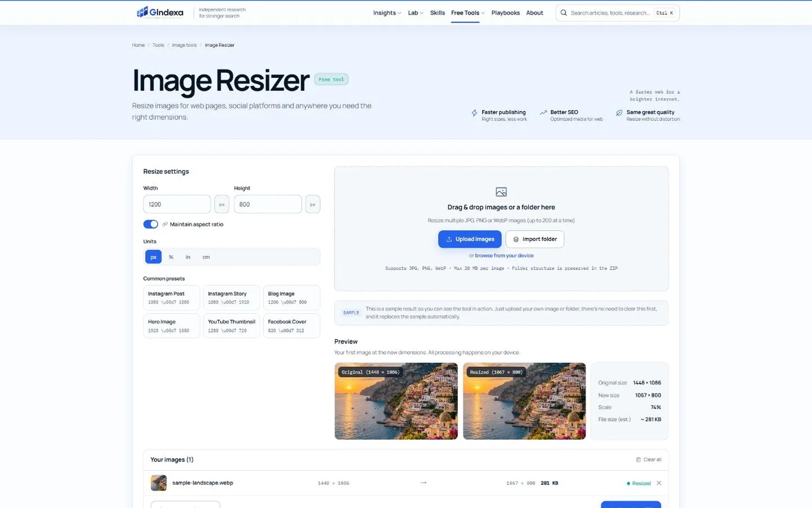Click the Width input field
The height and width of the screenshot is (508, 812).
click(177, 204)
